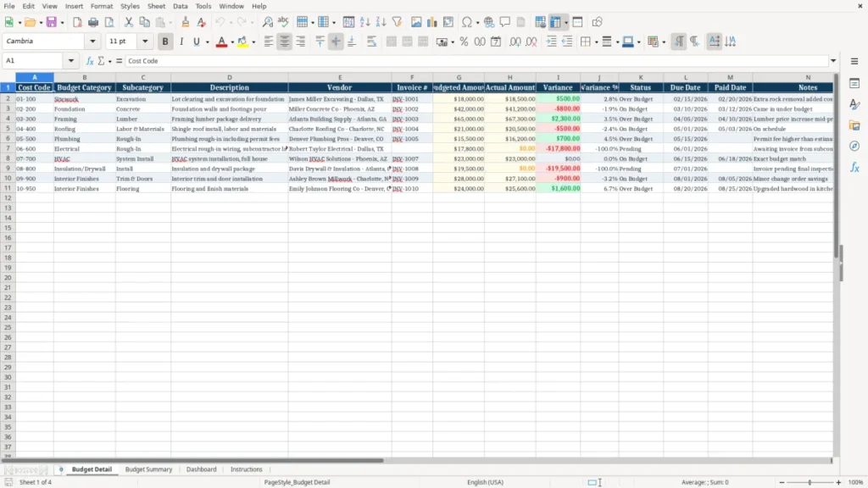Viewport: 868px width, 488px height.
Task: Toggle Bold formatting
Action: pyautogui.click(x=165, y=42)
